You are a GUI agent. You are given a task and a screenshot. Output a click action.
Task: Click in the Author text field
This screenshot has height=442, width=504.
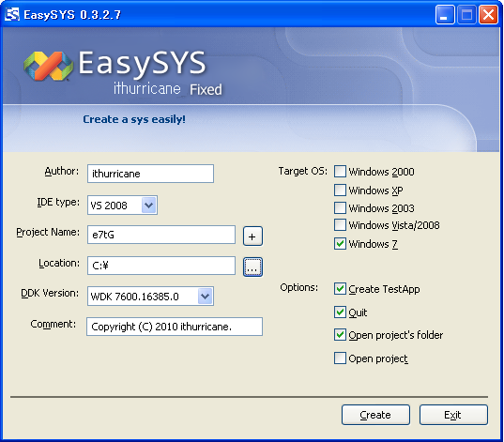tap(150, 174)
